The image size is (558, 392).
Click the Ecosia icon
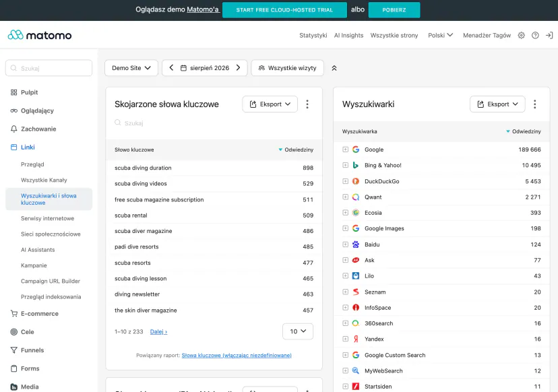356,212
